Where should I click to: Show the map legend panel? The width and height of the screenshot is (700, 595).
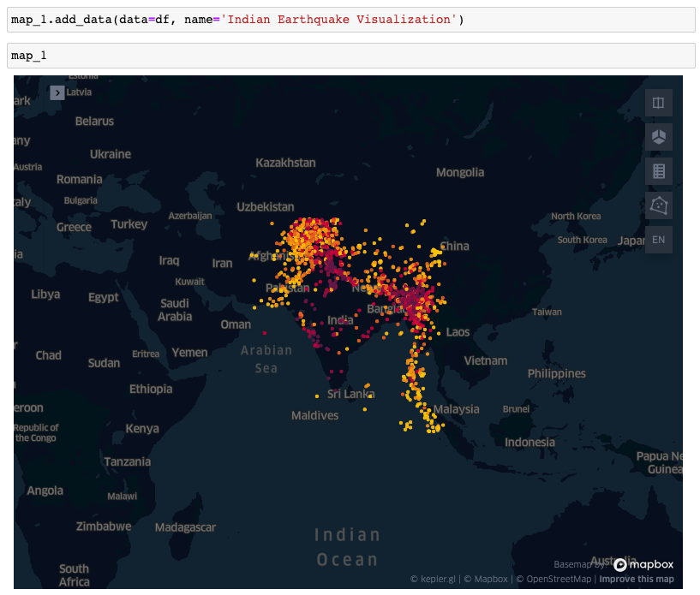(x=659, y=171)
